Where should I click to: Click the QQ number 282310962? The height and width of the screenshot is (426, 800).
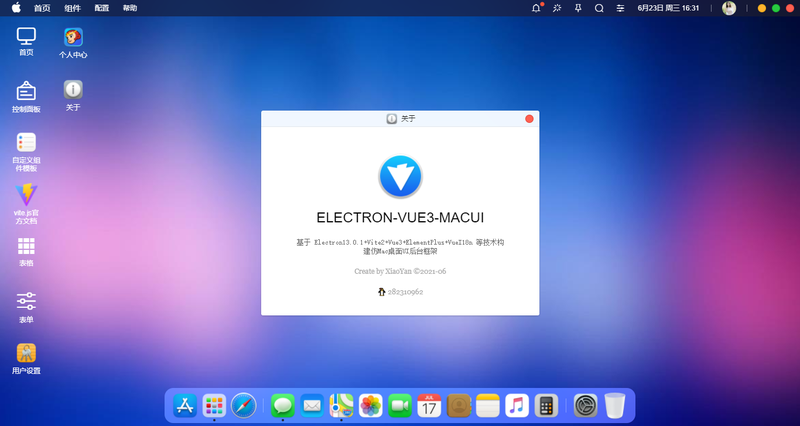click(405, 292)
